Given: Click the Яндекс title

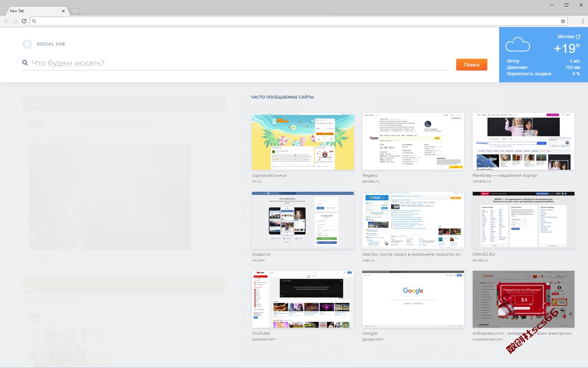Looking at the screenshot, I should [x=370, y=175].
